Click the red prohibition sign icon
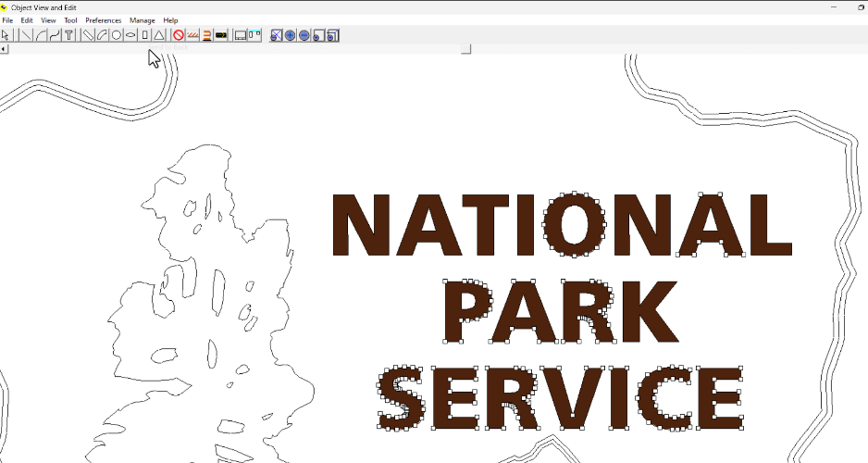 [x=179, y=35]
